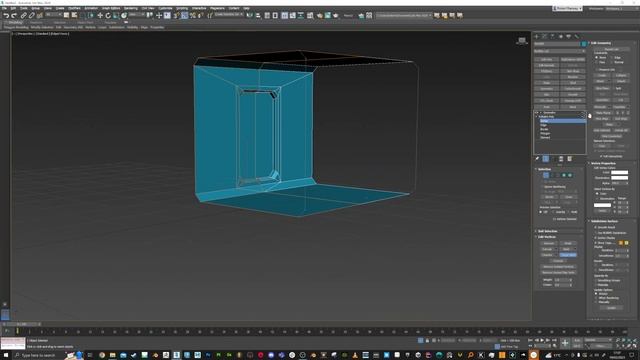Open the reference coordinate system dropdown

137,15
